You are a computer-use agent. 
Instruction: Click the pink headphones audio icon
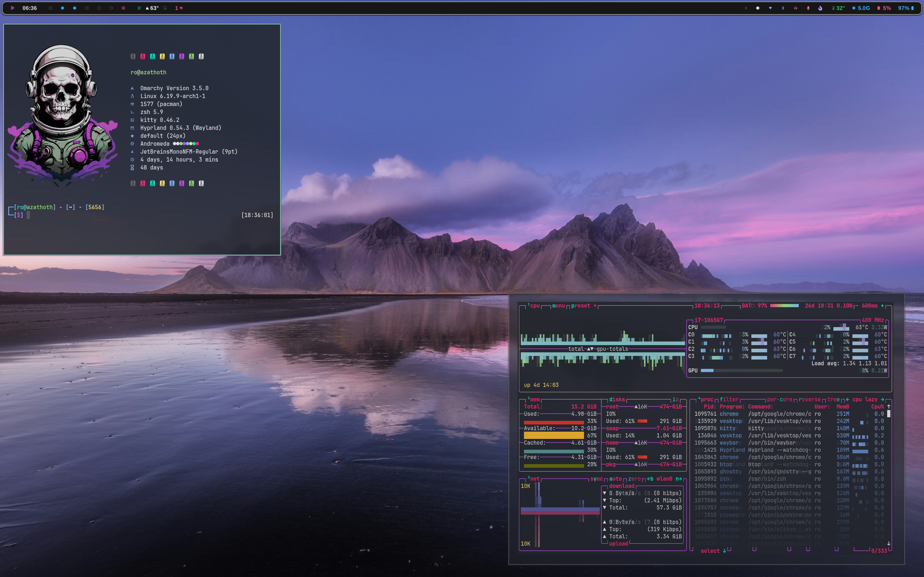[796, 8]
